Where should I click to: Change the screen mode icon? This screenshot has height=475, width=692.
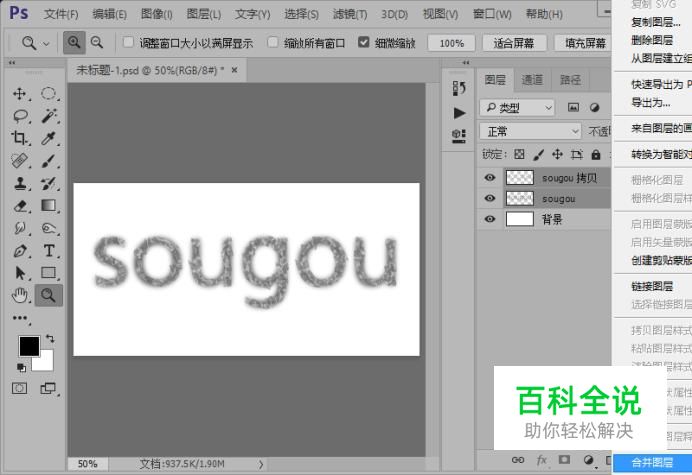(48, 388)
